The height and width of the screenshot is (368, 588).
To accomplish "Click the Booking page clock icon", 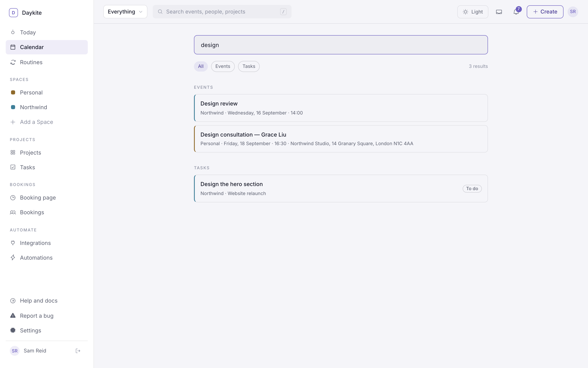I will [13, 198].
